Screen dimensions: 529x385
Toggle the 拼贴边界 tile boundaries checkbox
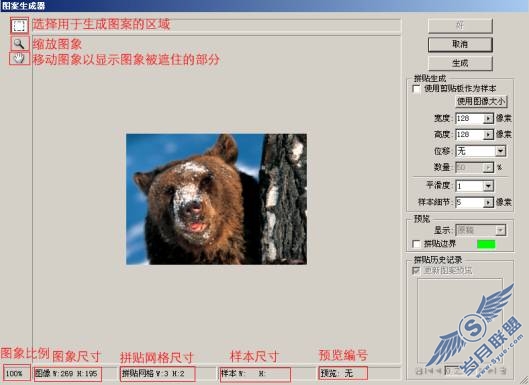pyautogui.click(x=417, y=244)
